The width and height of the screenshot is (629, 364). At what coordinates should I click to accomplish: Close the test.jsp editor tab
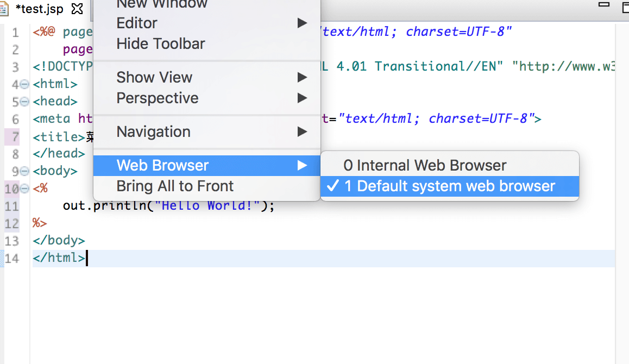pyautogui.click(x=77, y=9)
